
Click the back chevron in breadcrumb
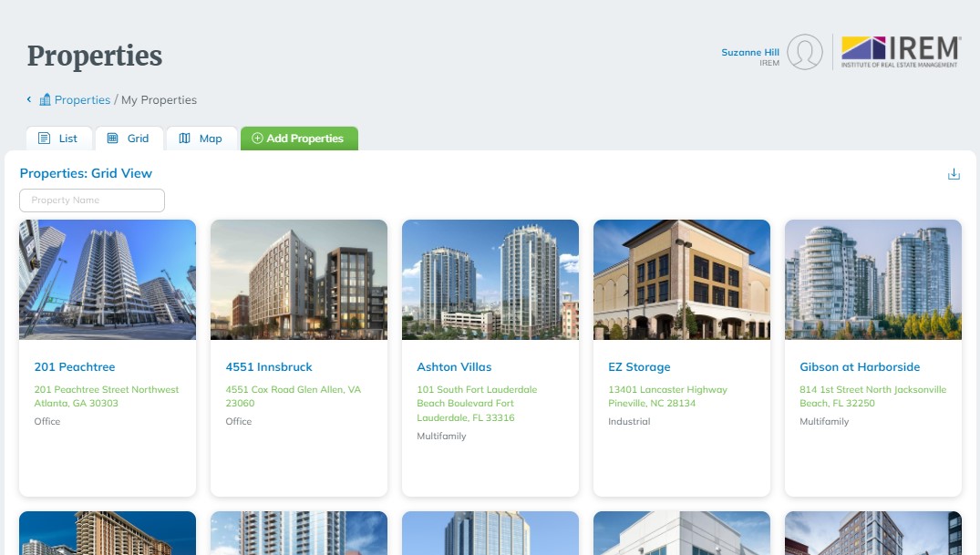[29, 99]
